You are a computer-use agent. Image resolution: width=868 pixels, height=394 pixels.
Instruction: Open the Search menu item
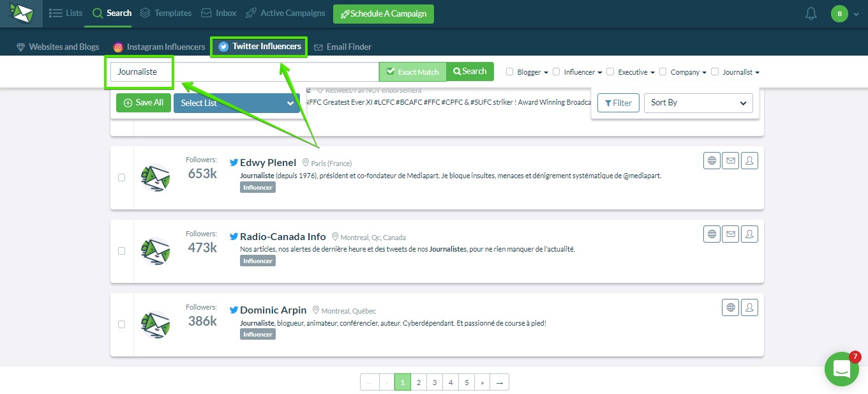[112, 13]
